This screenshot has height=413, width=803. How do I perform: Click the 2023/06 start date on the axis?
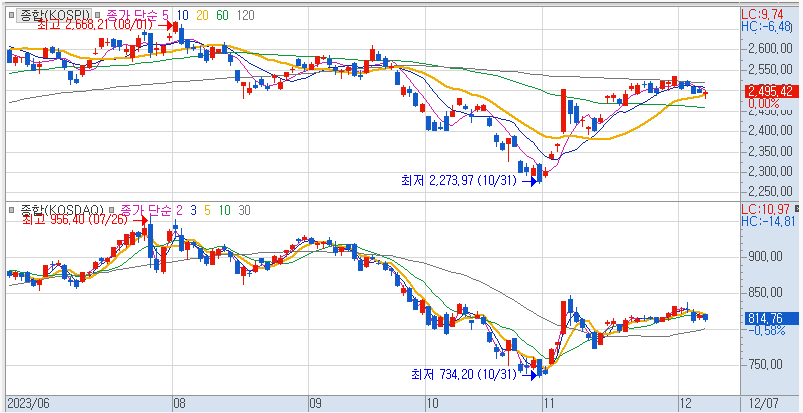(28, 403)
